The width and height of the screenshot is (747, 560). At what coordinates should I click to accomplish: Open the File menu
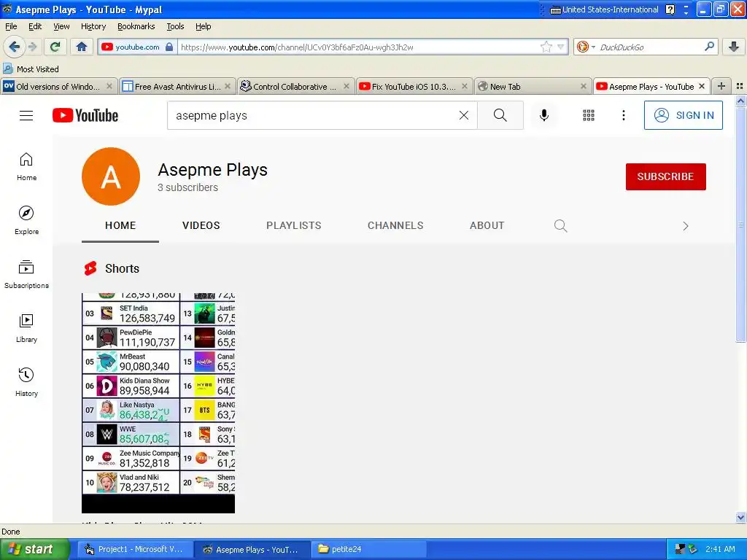click(11, 26)
